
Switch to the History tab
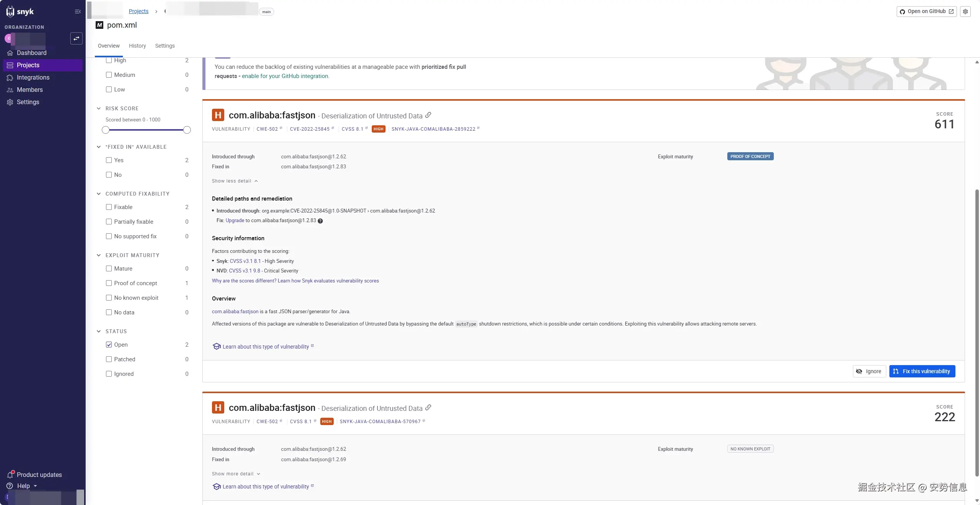click(137, 46)
